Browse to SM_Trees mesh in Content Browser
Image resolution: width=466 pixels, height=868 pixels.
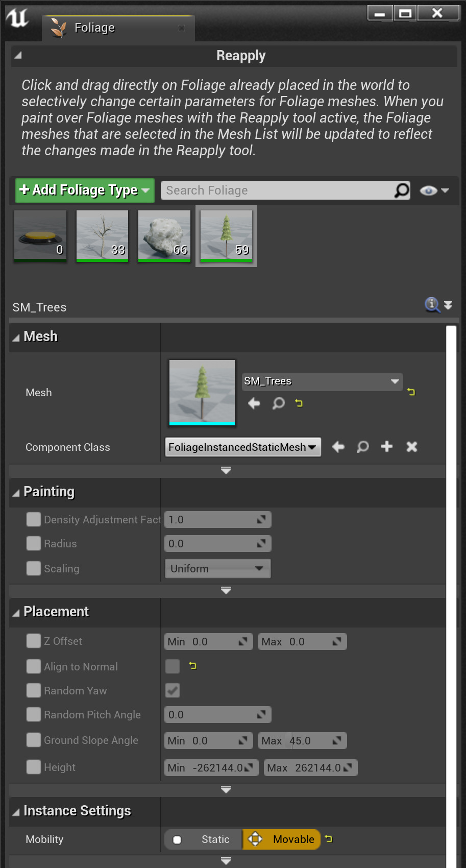(278, 403)
